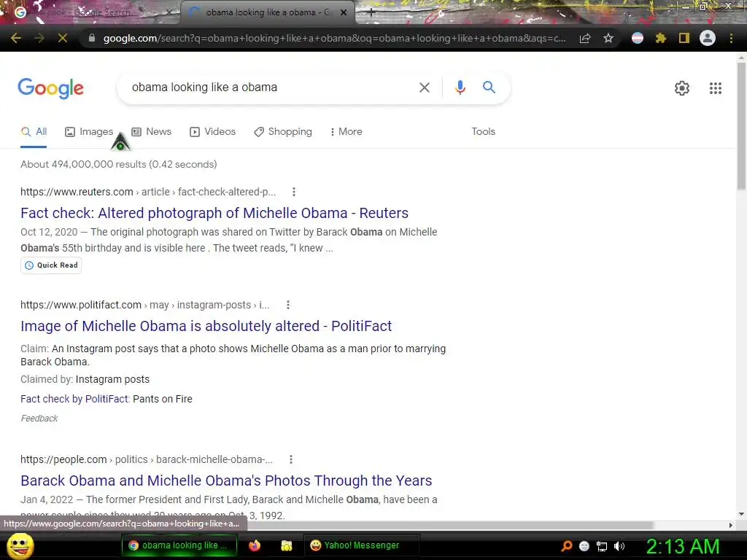The image size is (747, 560).
Task: Stop loading the page with X button
Action: (x=63, y=38)
